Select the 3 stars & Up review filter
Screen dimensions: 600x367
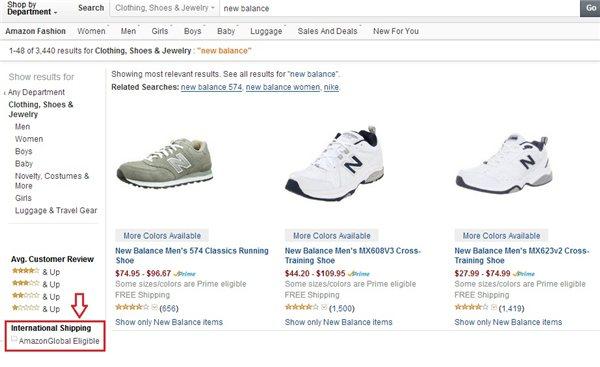pos(36,284)
